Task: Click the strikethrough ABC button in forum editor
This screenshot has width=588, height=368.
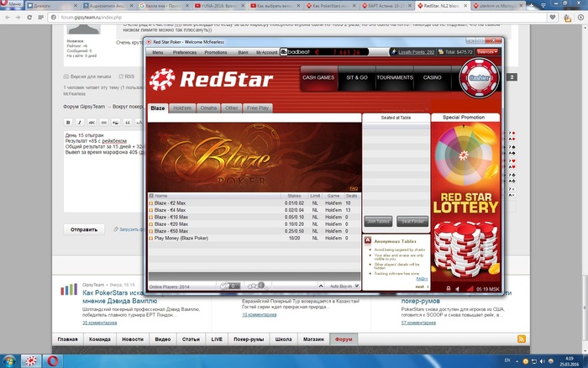Action: coord(92,123)
